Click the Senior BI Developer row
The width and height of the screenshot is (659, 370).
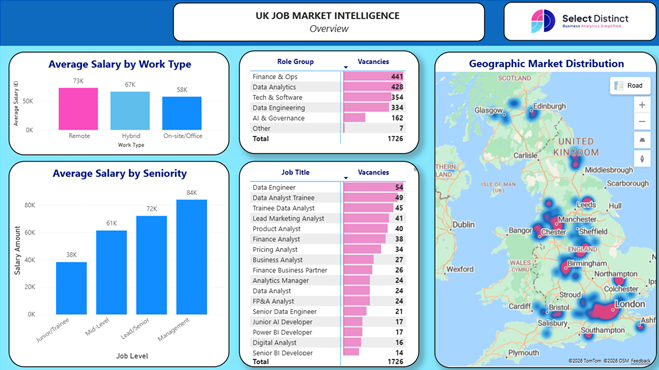pyautogui.click(x=328, y=353)
